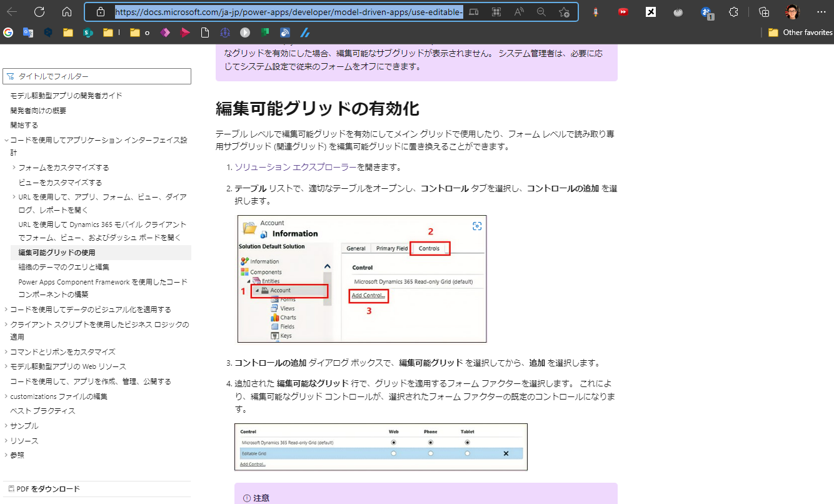This screenshot has height=504, width=834.
Task: Open the Extensions puzzle menu
Action: [735, 12]
